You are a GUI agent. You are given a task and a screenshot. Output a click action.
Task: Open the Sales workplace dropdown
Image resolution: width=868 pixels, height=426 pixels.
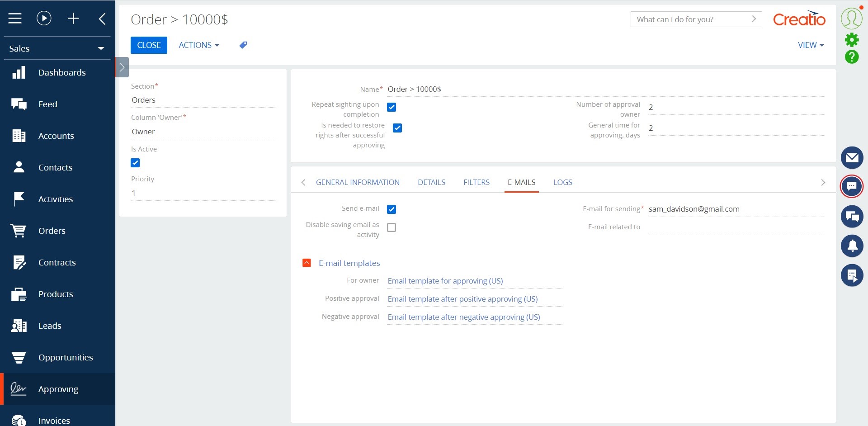point(100,48)
